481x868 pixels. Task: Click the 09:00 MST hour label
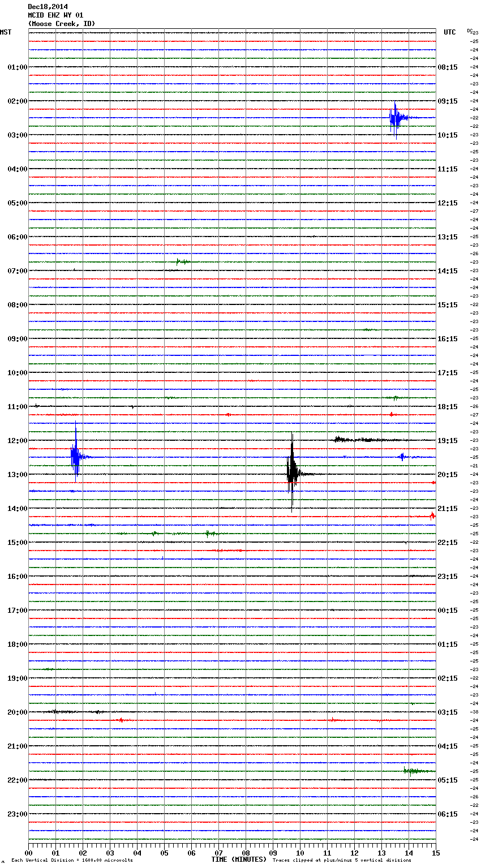coord(17,339)
